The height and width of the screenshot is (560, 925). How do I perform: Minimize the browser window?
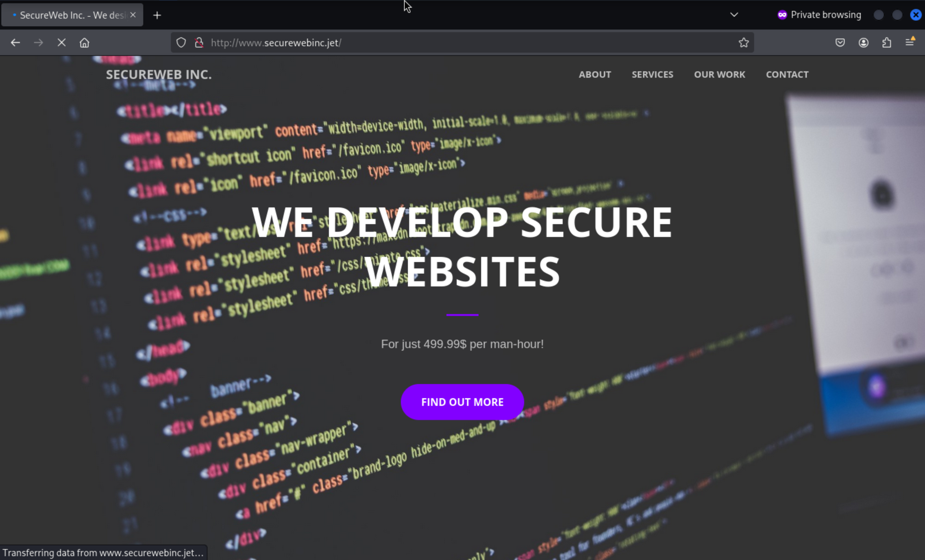(878, 15)
